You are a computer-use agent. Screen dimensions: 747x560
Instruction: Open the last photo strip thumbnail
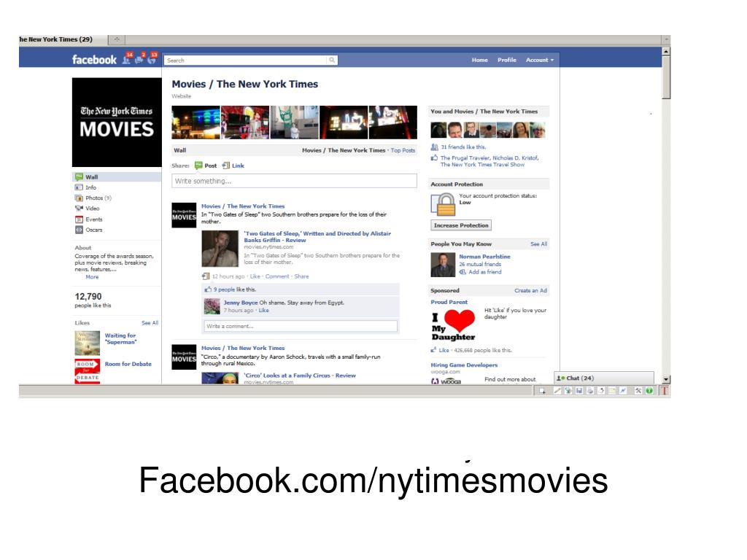click(x=393, y=122)
